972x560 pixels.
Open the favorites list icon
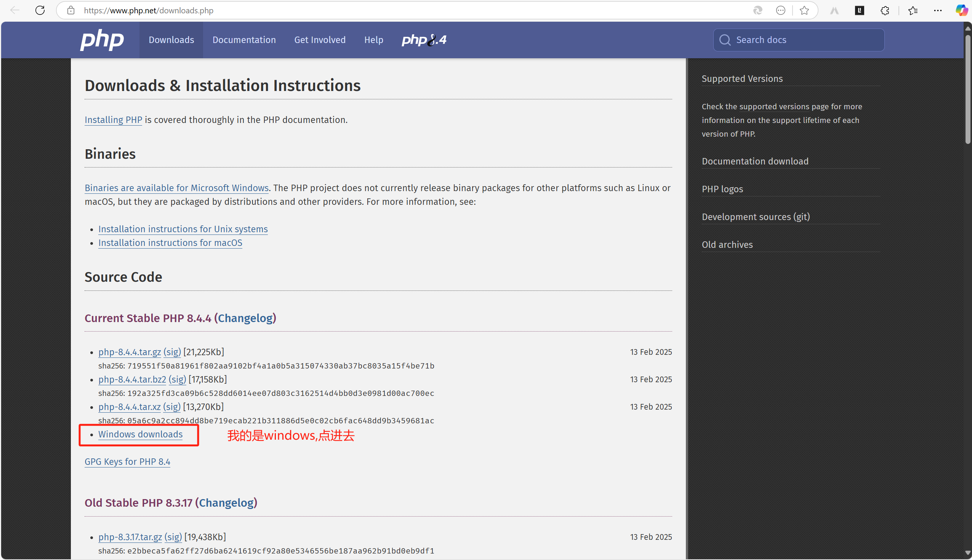(913, 10)
